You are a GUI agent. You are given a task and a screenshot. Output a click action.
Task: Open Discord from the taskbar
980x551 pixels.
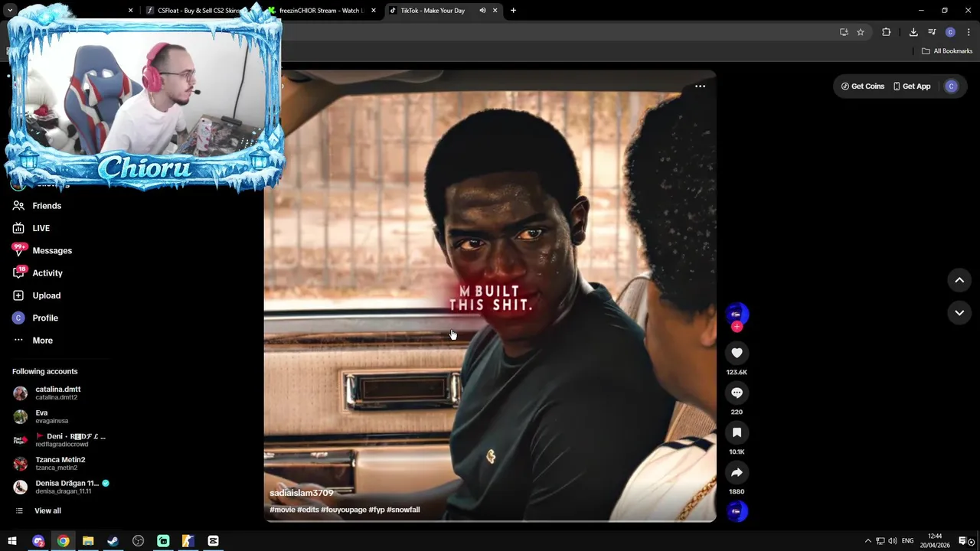pos(38,541)
